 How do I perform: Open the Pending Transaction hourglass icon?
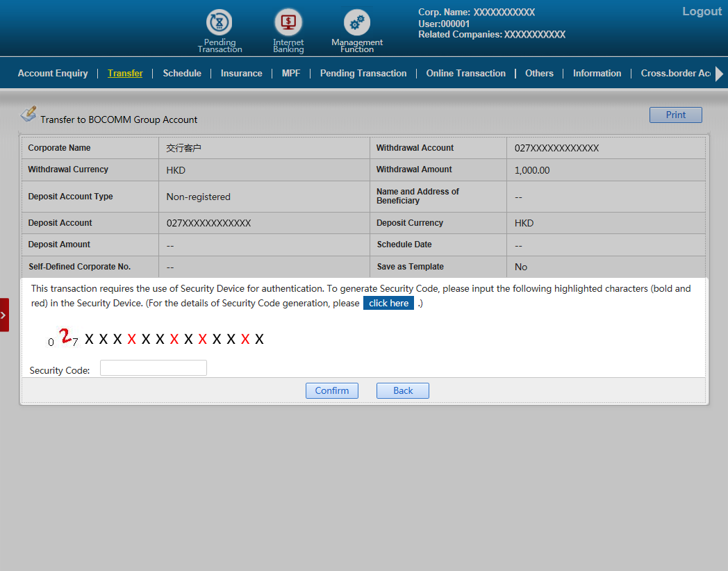(219, 22)
